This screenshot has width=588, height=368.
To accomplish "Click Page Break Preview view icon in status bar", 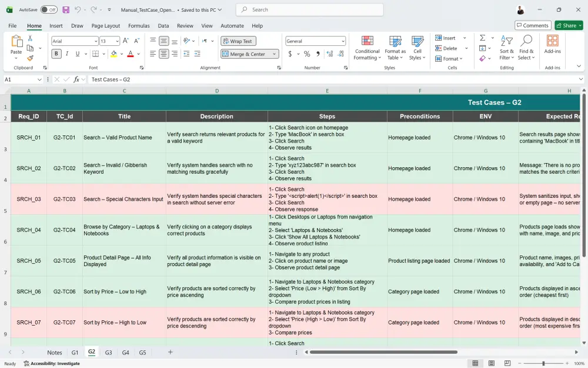I will [x=506, y=363].
